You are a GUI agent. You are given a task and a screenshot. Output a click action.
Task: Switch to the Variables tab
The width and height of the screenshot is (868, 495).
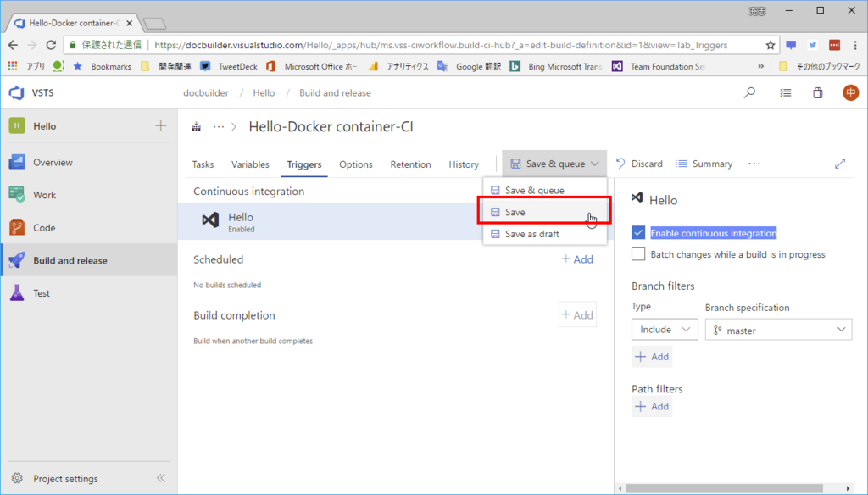coord(250,164)
